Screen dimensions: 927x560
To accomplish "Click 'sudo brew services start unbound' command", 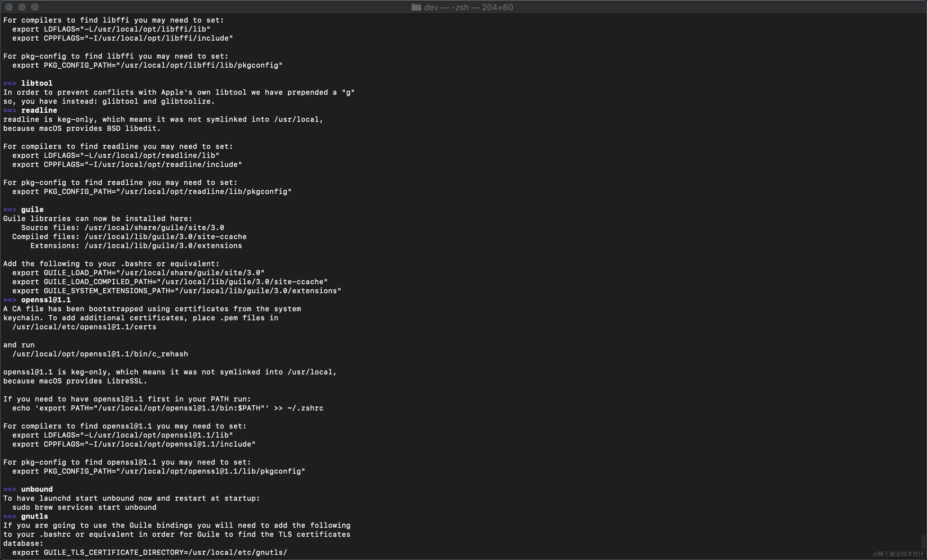I will click(x=84, y=507).
